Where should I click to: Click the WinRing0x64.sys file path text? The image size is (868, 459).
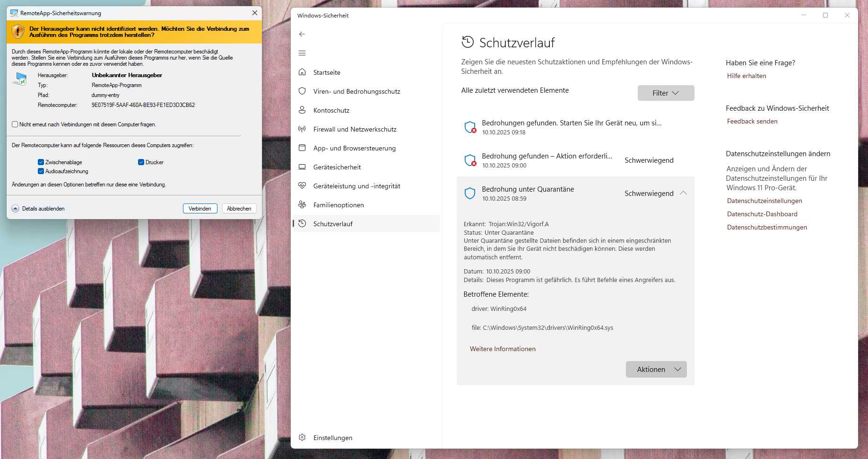click(x=542, y=327)
